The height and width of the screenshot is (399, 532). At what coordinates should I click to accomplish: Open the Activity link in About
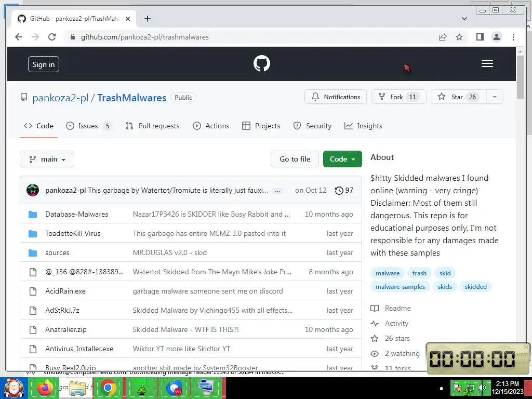coord(390,323)
